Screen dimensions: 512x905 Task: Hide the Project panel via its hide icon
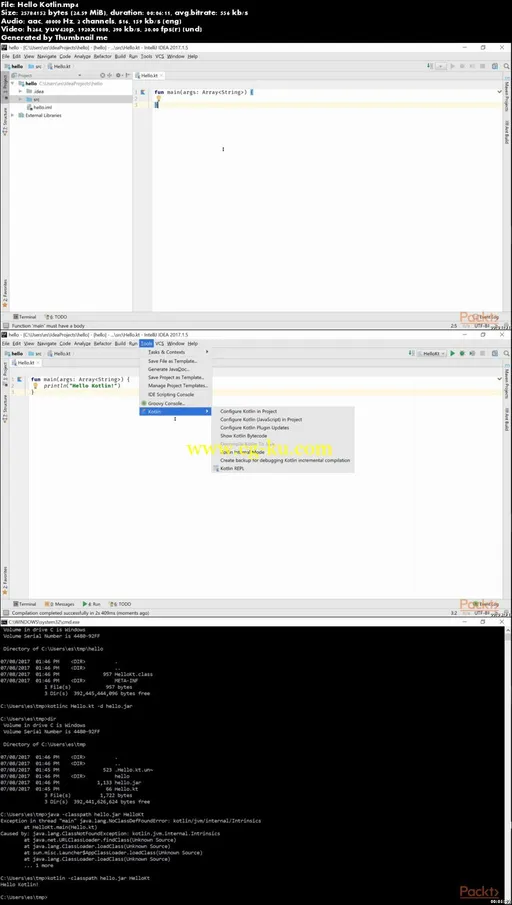pyautogui.click(x=127, y=75)
